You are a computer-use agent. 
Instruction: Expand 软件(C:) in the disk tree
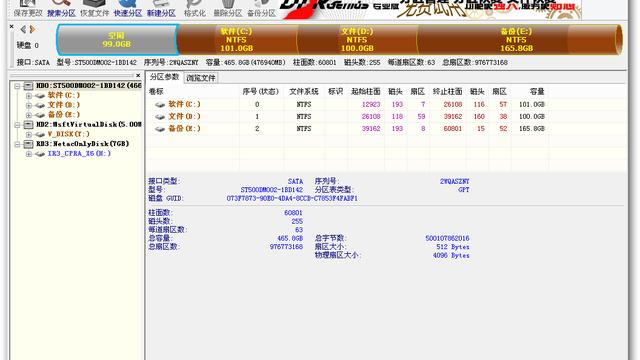click(x=29, y=96)
